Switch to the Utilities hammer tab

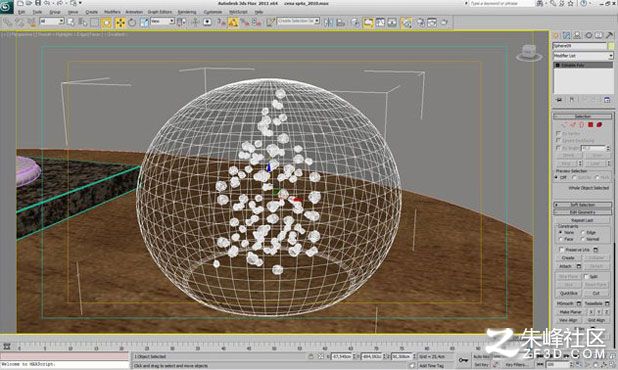pos(609,35)
